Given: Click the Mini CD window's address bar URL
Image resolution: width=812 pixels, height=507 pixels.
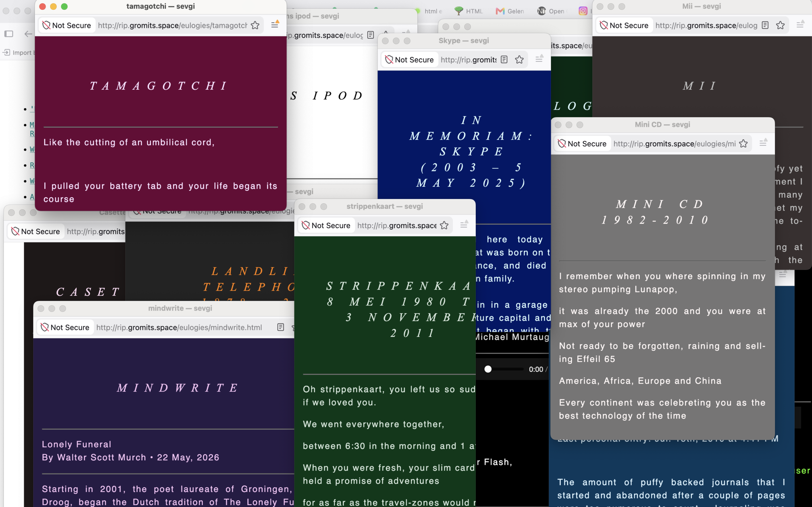Looking at the screenshot, I should pos(674,144).
